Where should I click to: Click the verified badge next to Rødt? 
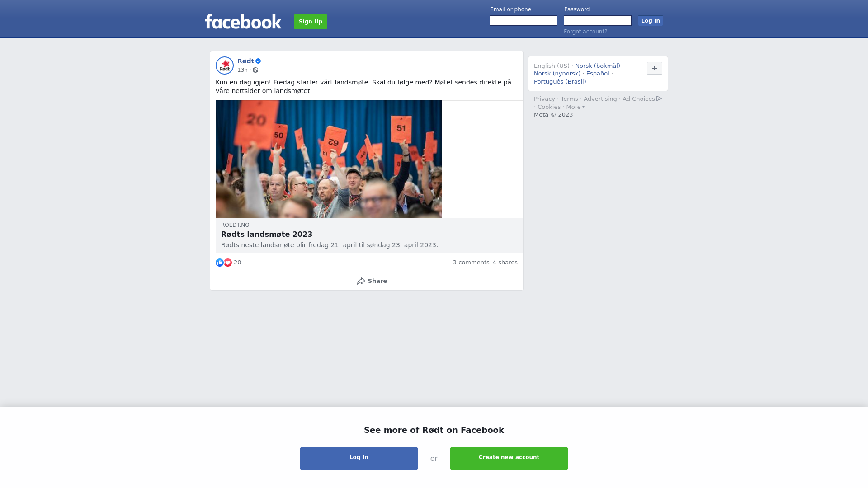tap(258, 61)
